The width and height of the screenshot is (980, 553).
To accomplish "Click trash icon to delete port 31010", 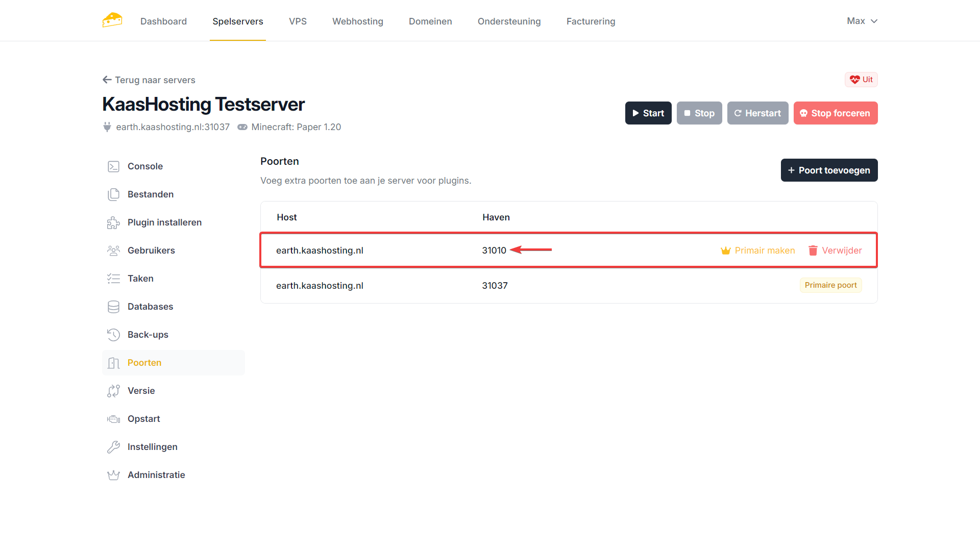I will click(813, 250).
